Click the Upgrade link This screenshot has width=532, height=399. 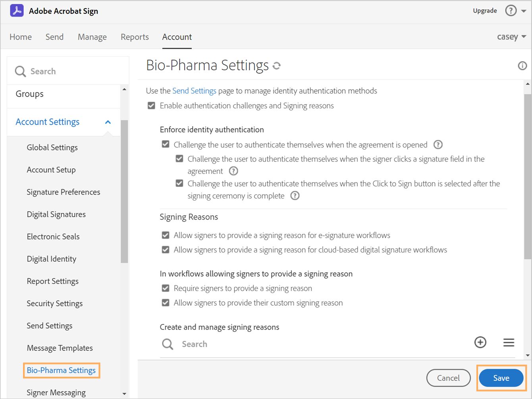coord(485,11)
